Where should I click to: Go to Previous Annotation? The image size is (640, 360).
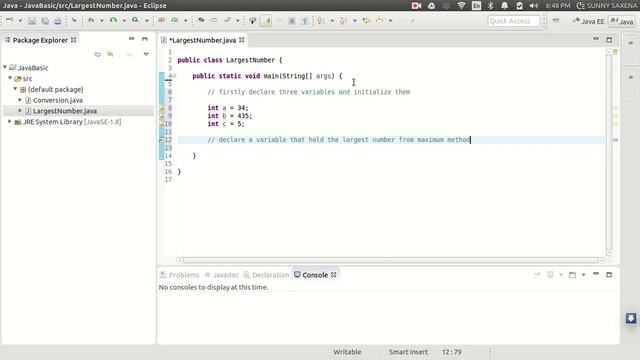point(343,20)
